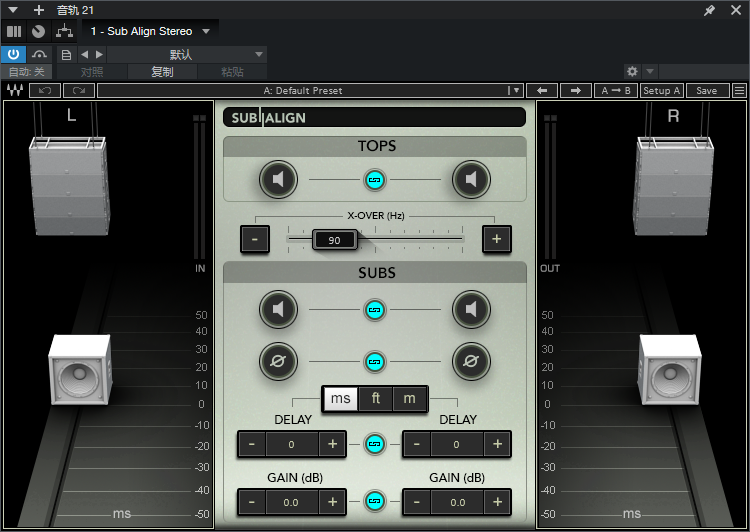Click the round knob icon

pos(38,32)
